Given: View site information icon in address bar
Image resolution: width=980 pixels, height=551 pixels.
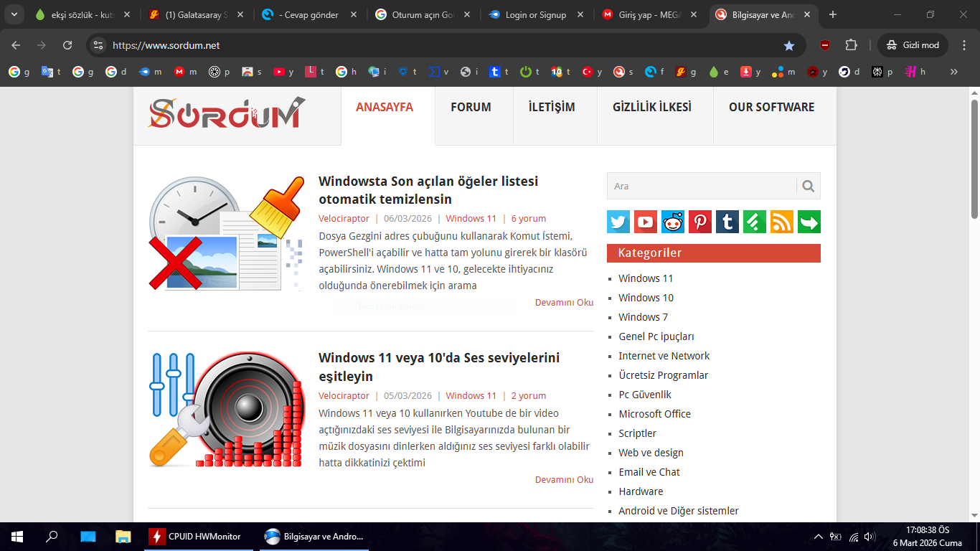Looking at the screenshot, I should pos(98,45).
